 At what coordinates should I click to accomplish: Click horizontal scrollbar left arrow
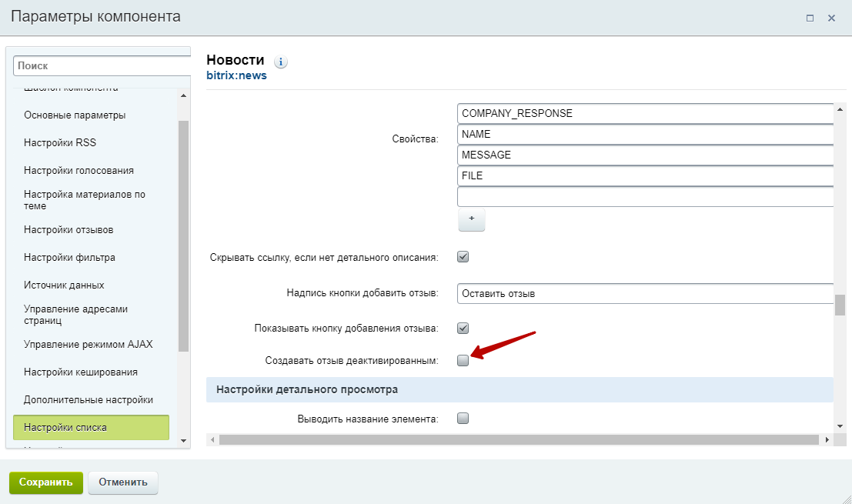[x=213, y=439]
